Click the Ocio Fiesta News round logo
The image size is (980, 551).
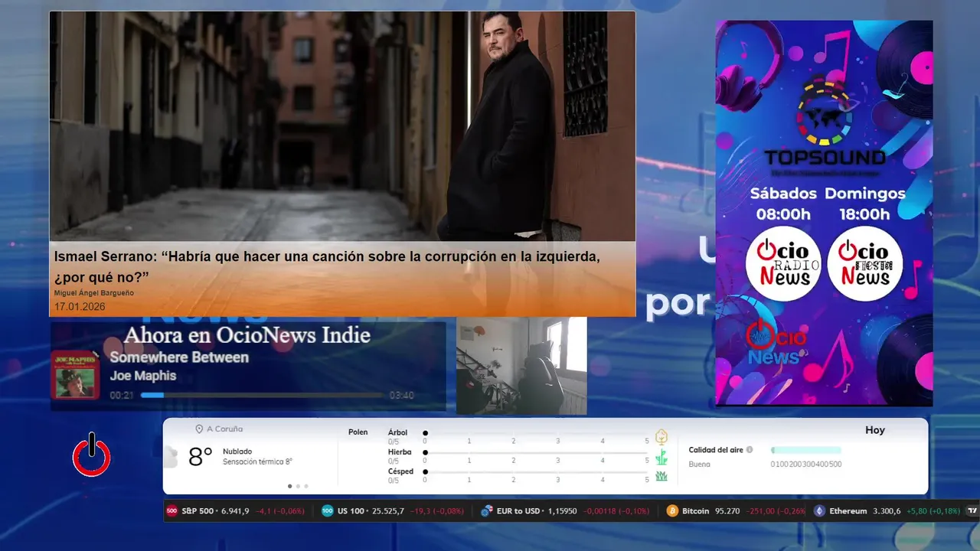coord(865,264)
